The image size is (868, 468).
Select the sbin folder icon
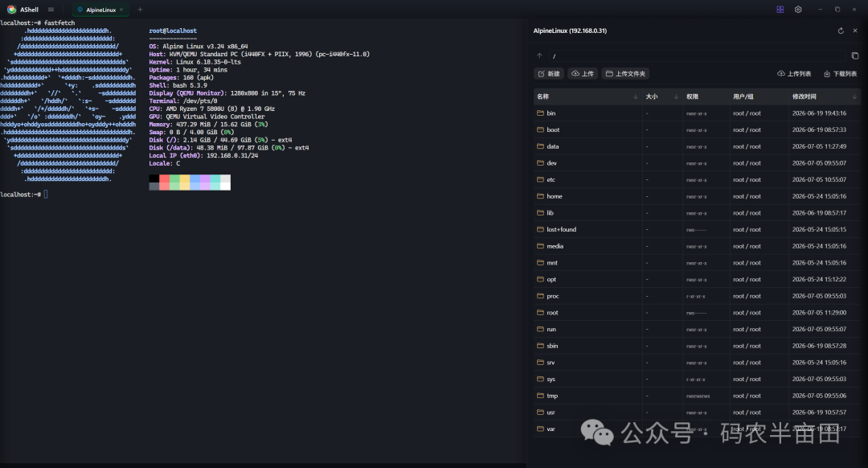[540, 346]
